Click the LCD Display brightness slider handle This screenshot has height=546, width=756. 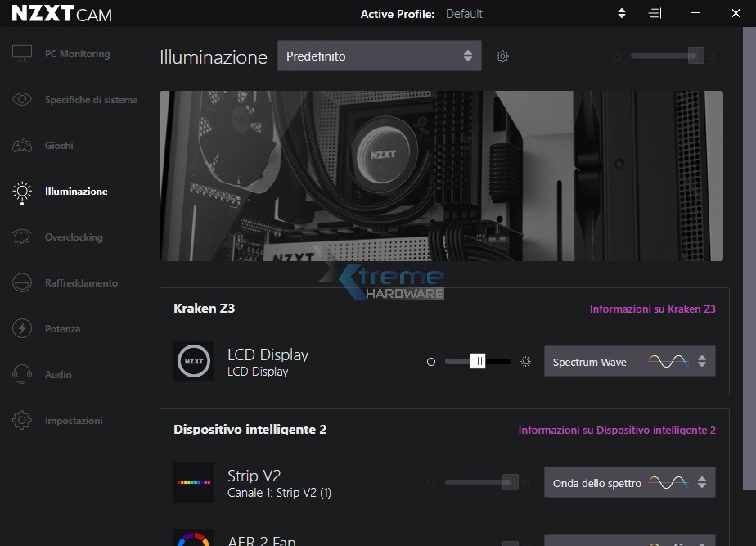click(478, 361)
